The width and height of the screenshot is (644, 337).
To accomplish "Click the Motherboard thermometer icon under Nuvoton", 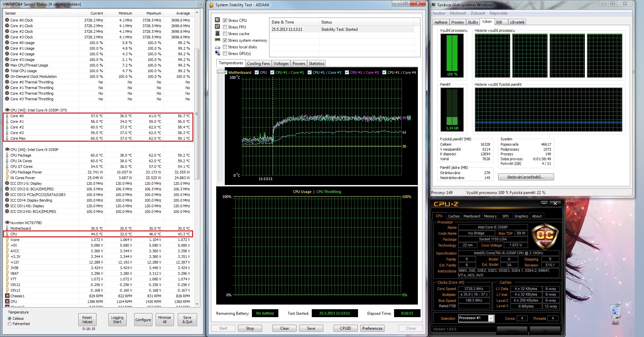I will tap(7, 228).
